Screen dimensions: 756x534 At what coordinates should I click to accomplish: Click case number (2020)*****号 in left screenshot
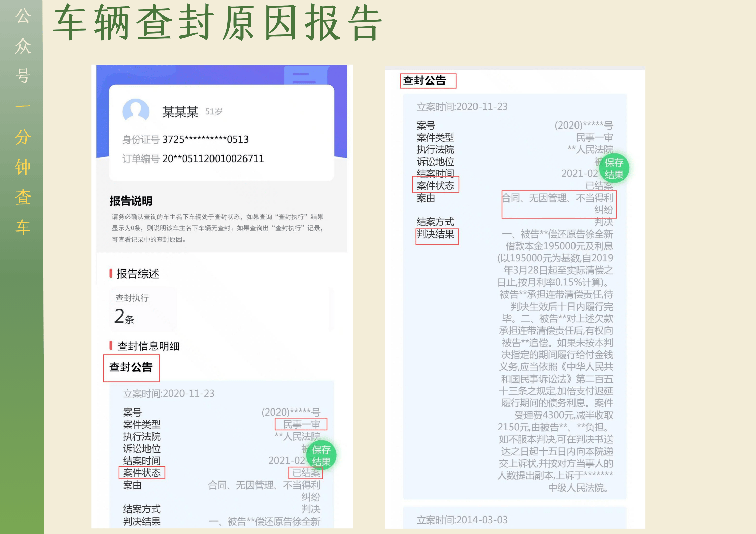291,412
